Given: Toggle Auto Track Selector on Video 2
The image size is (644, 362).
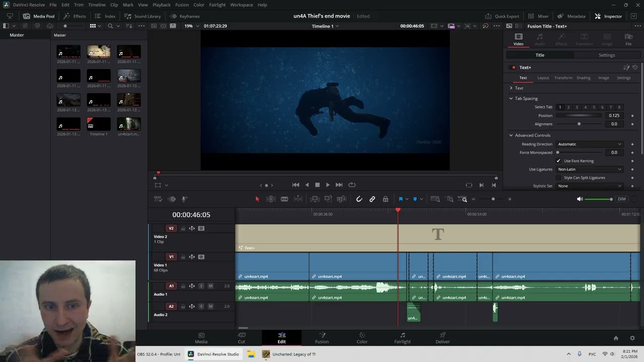Looking at the screenshot, I should point(192,228).
